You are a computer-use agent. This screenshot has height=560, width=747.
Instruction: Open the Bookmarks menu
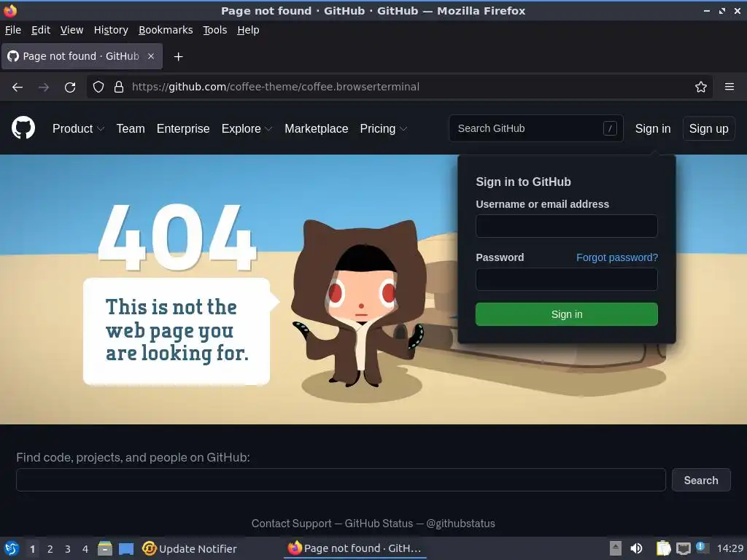[166, 30]
